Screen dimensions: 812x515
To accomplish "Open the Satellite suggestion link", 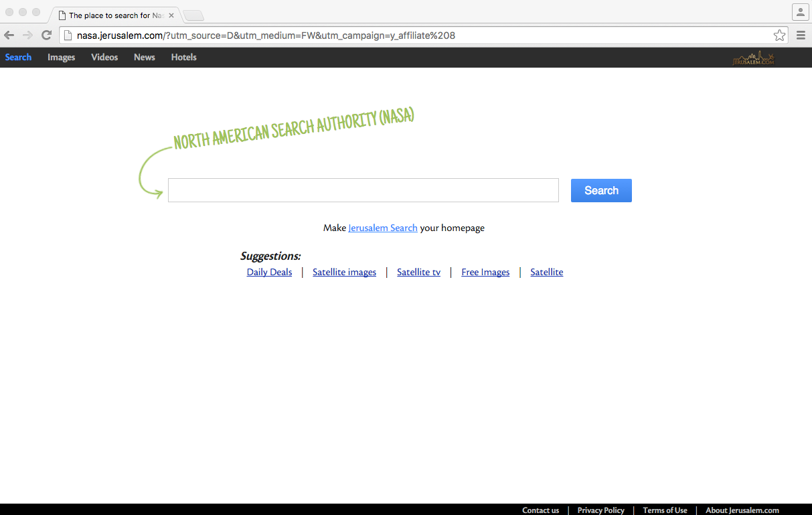I will [547, 272].
